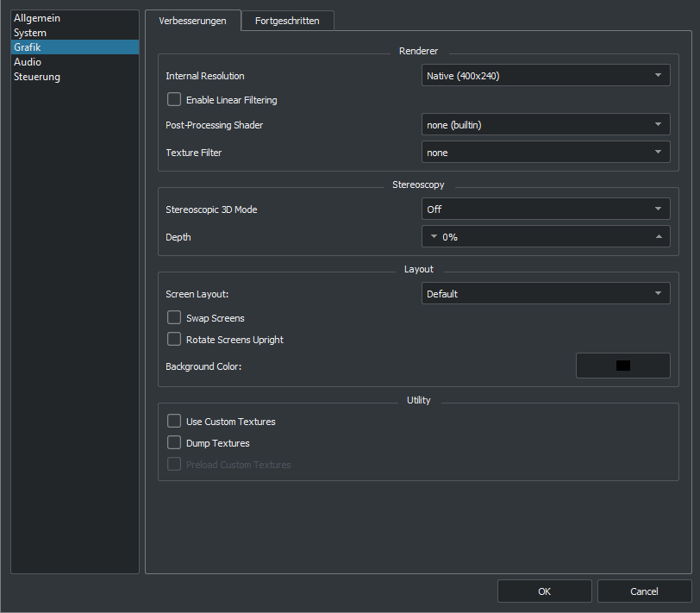The width and height of the screenshot is (700, 613).
Task: Switch to the Verbesserungen tab
Action: coord(192,20)
